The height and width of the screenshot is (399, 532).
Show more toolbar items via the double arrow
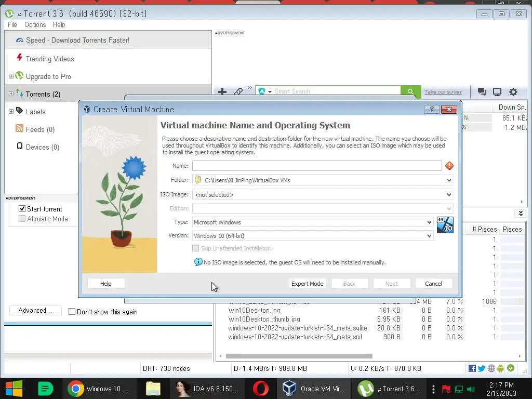click(x=250, y=88)
